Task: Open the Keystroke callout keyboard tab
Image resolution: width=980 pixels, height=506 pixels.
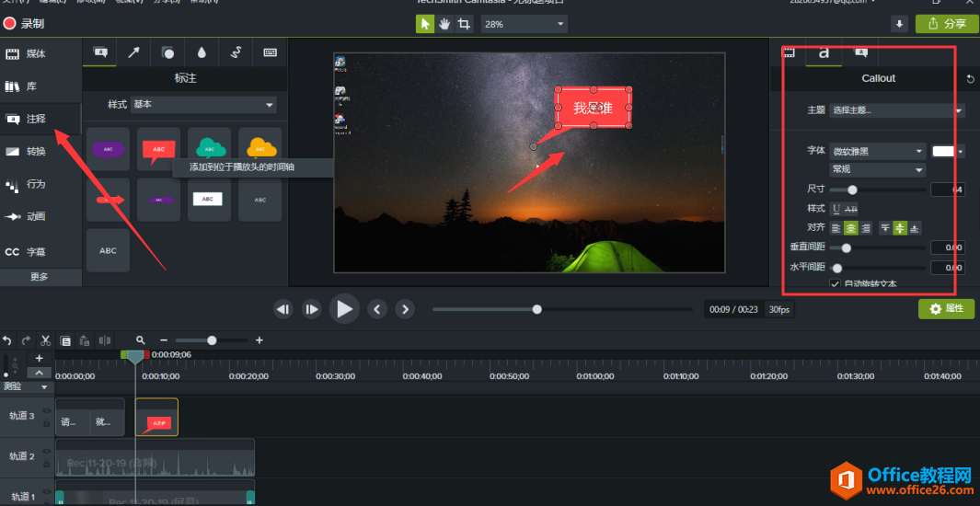Action: [270, 52]
